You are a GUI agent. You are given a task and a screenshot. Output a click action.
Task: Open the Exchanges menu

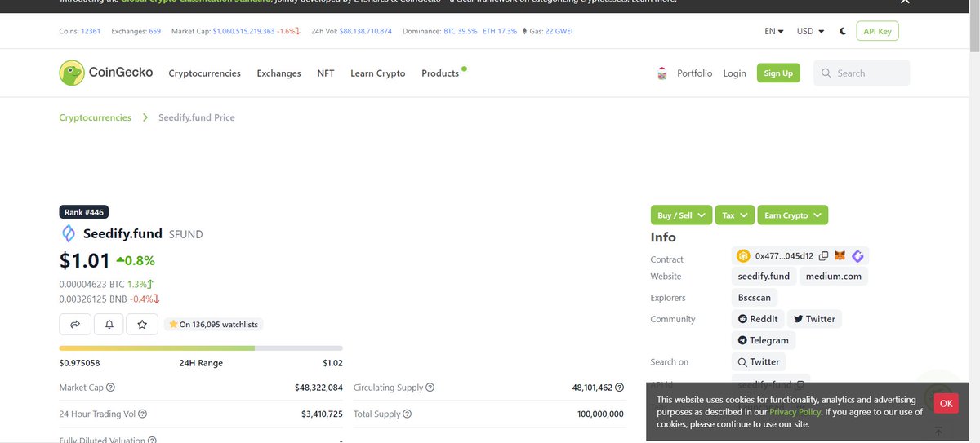tap(278, 73)
